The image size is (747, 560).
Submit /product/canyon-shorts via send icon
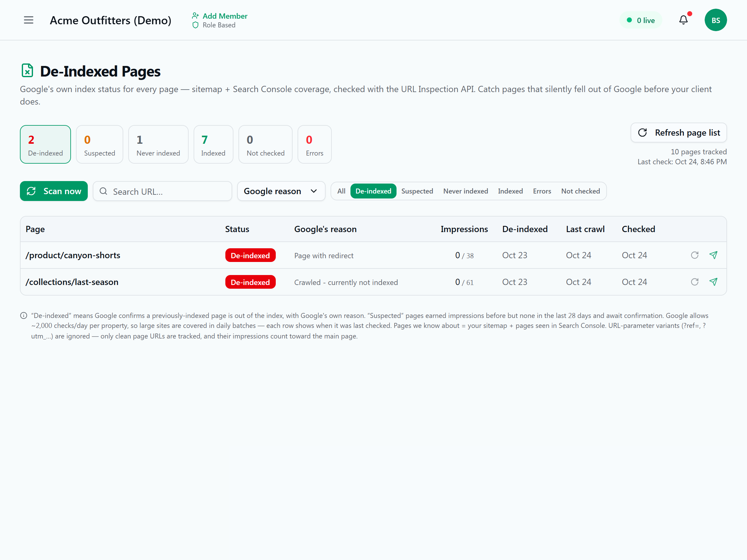[x=714, y=255]
